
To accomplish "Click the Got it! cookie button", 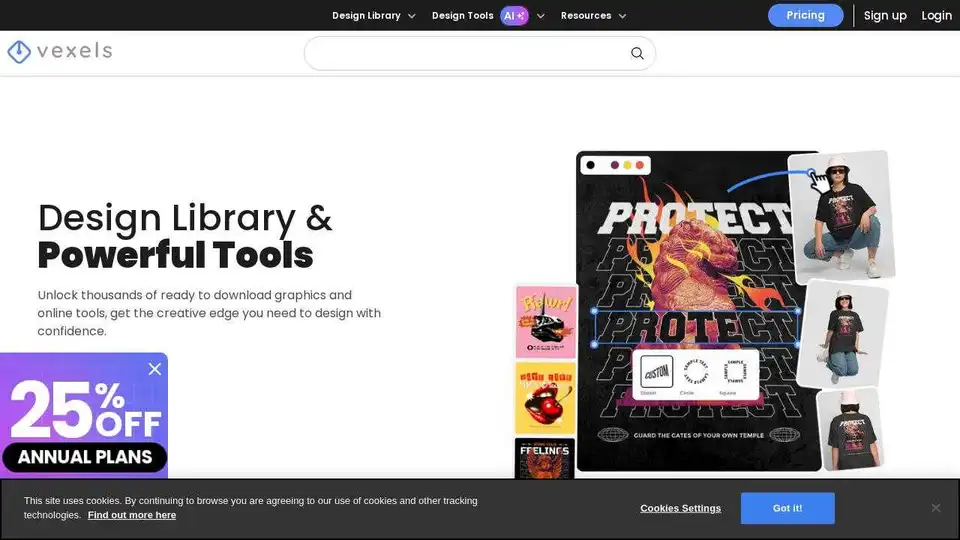I will (x=787, y=508).
